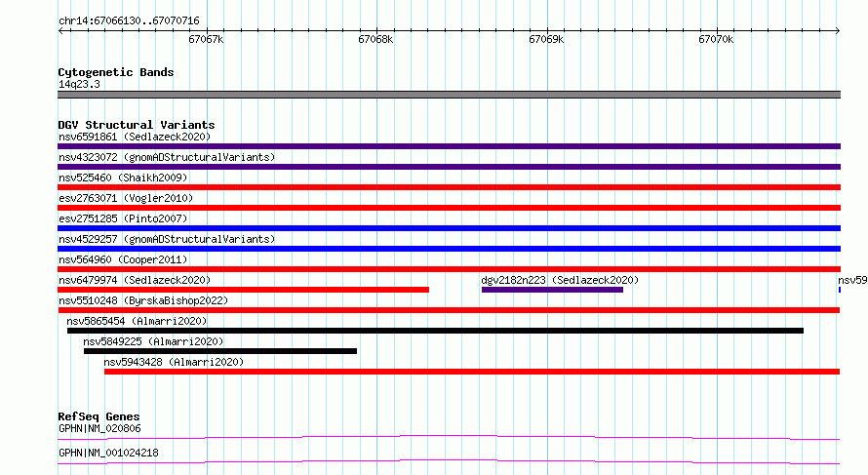
Task: Open the nsv5849225 (Almarri2020) label
Action: (x=153, y=341)
